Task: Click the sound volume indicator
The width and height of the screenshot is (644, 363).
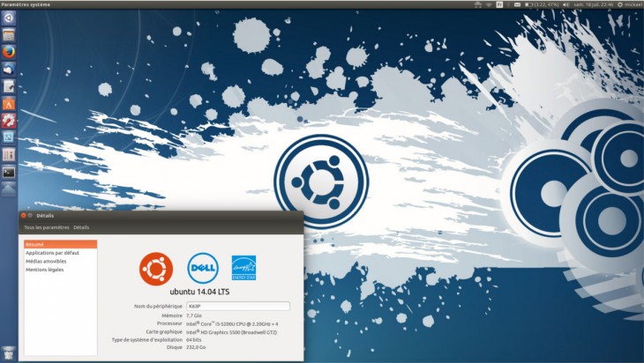Action: pyautogui.click(x=565, y=4)
